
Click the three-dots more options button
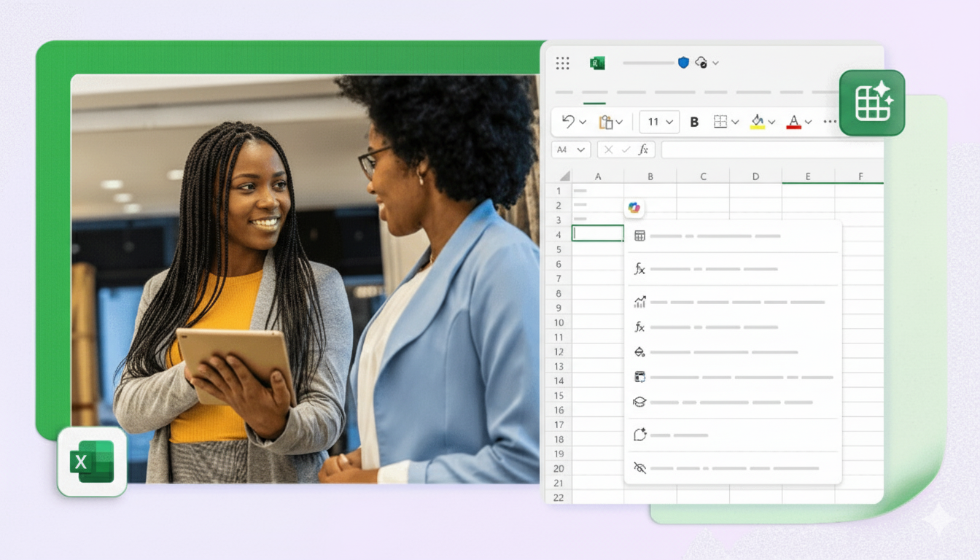pos(830,122)
